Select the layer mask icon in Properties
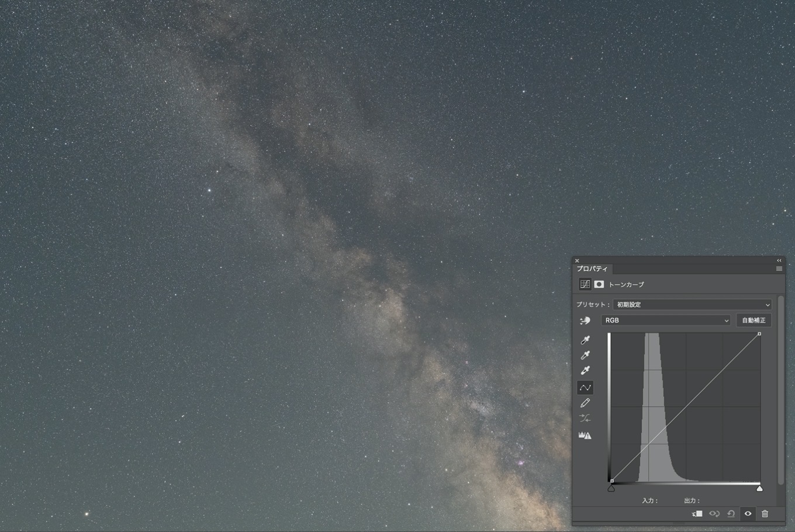Screen dimensions: 795x532 coord(599,284)
